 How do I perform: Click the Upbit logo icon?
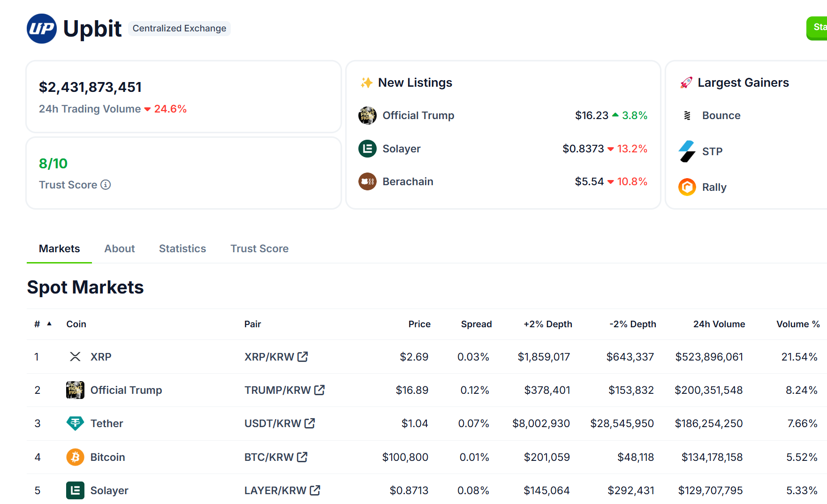click(42, 29)
